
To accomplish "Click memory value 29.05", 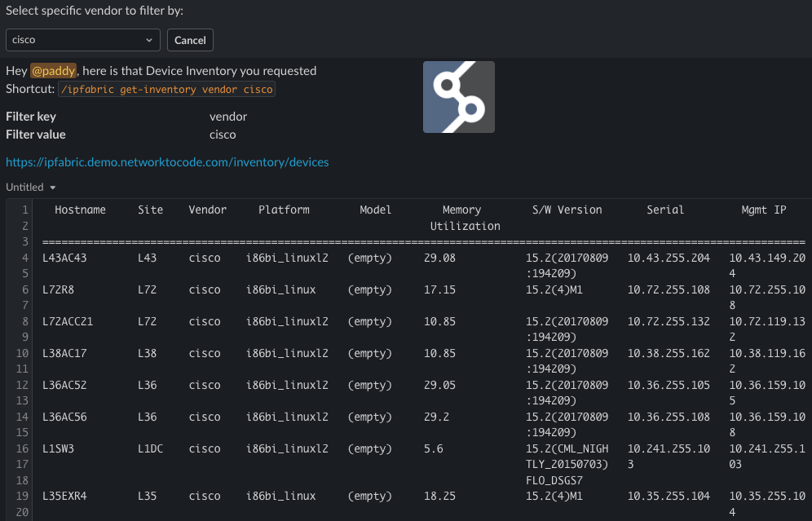I will click(x=439, y=385).
